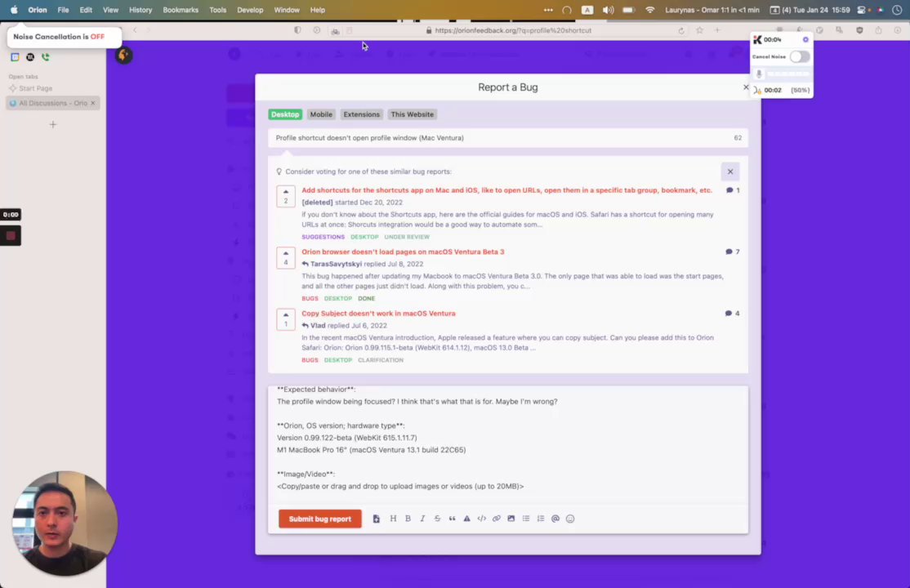Add a new tab with the plus button
The height and width of the screenshot is (588, 910).
coord(53,124)
